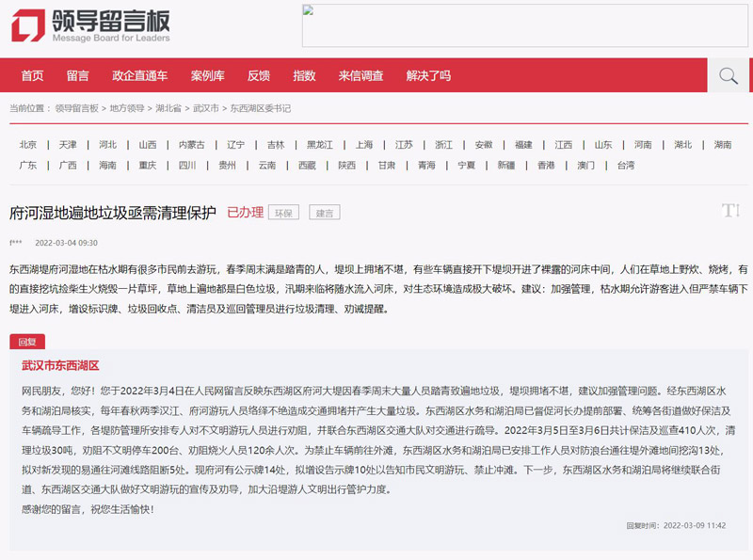
Task: Open the 案例库 menu item
Action: coord(207,75)
